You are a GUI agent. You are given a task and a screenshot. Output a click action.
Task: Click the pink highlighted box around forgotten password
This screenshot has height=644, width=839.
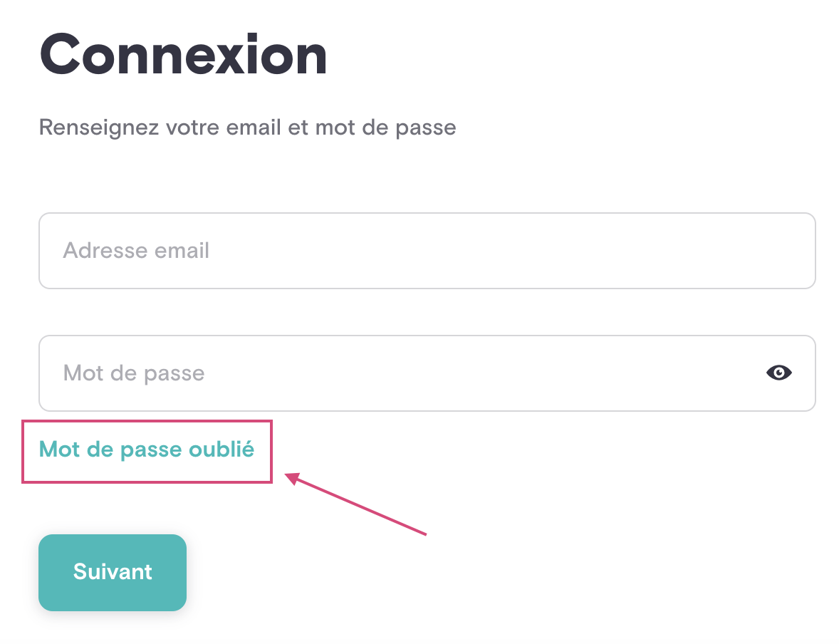point(147,452)
